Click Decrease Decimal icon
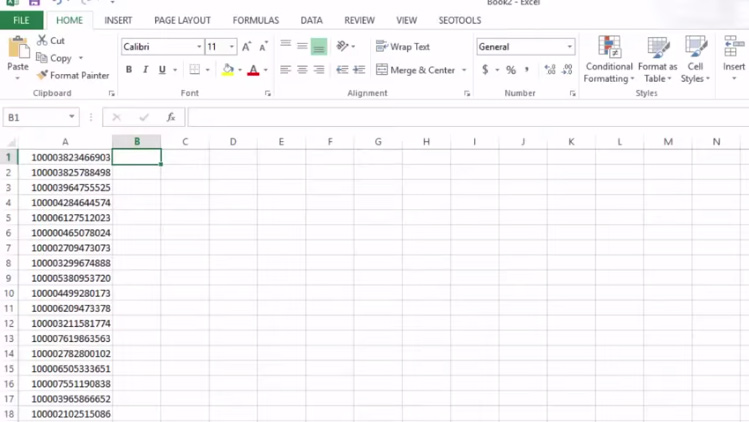Screen dimensions: 749x422 coord(567,70)
